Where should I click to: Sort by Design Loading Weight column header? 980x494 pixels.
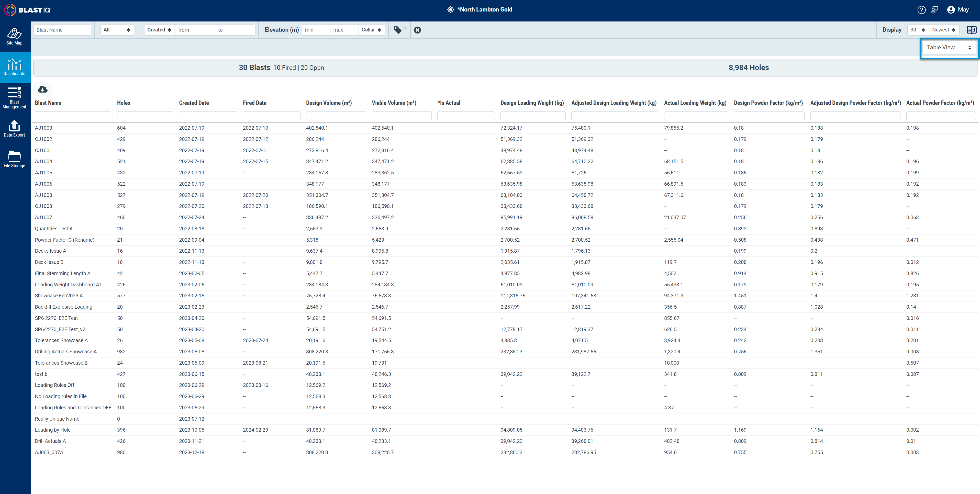(532, 103)
